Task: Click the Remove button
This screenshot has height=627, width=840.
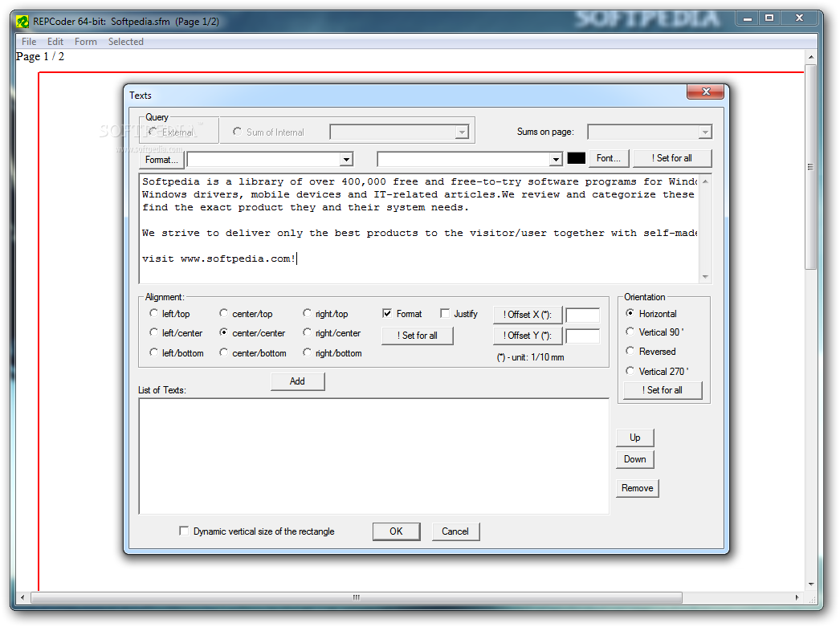Action: click(637, 488)
